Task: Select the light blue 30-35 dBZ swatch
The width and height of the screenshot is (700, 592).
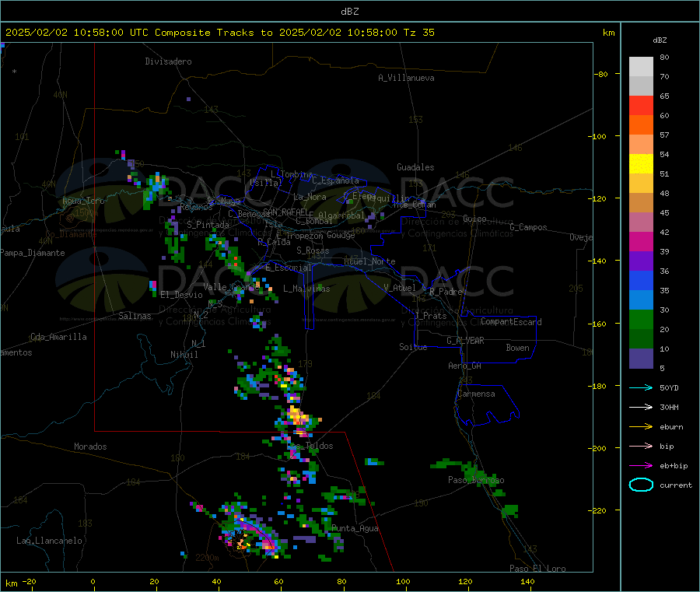Action: pos(641,300)
